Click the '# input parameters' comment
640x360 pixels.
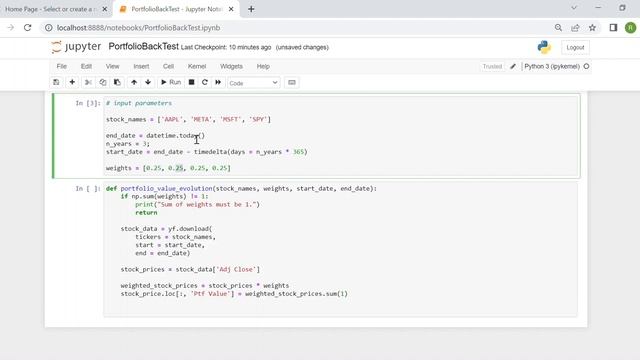(139, 103)
